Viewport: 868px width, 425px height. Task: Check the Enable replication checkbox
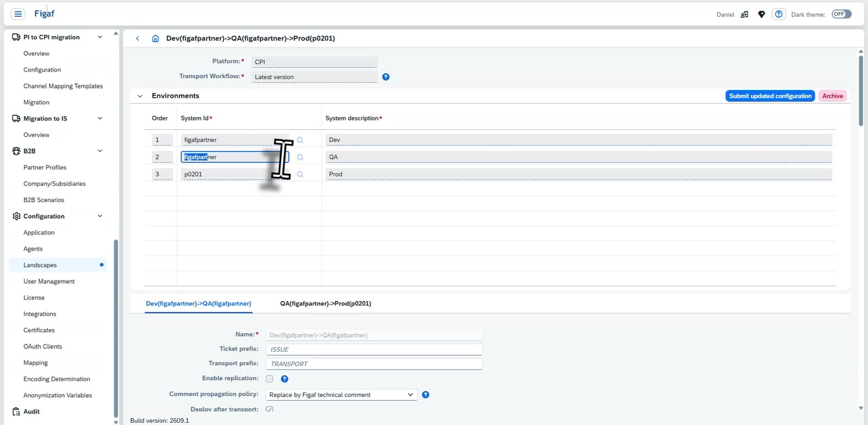270,379
